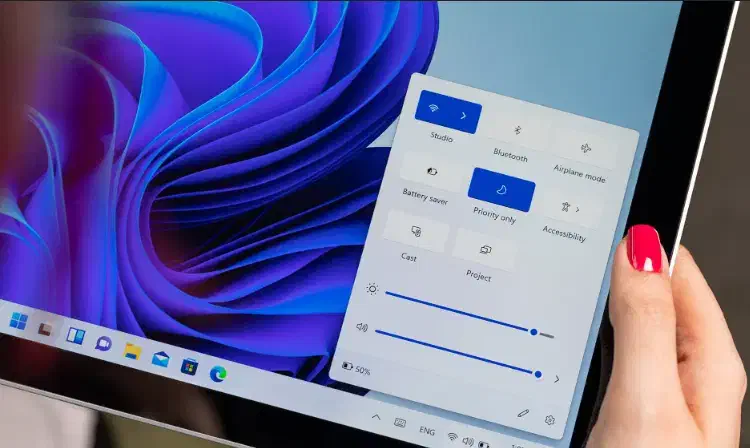Show hidden tray icons with the up chevron

(376, 417)
